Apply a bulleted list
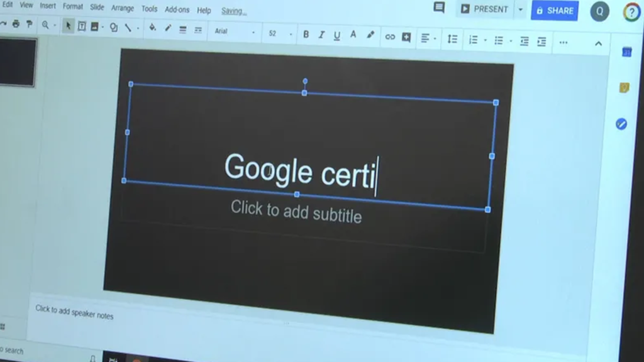The image size is (644, 362). point(499,41)
